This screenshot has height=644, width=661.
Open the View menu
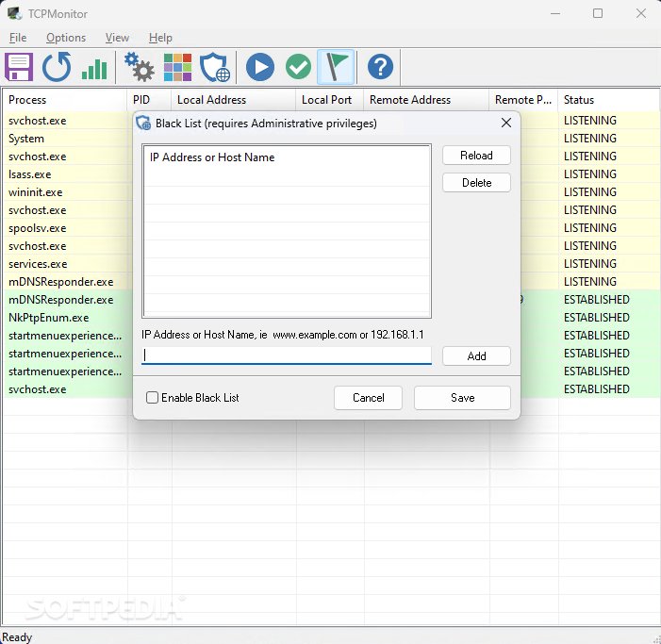pyautogui.click(x=117, y=38)
